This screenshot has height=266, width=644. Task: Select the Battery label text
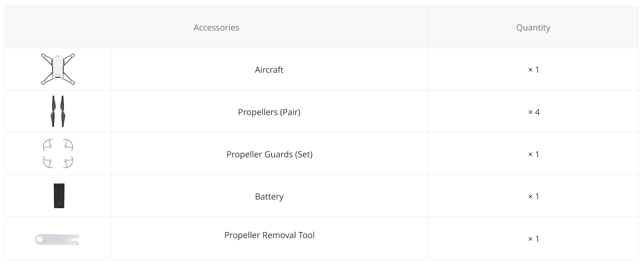tap(269, 197)
